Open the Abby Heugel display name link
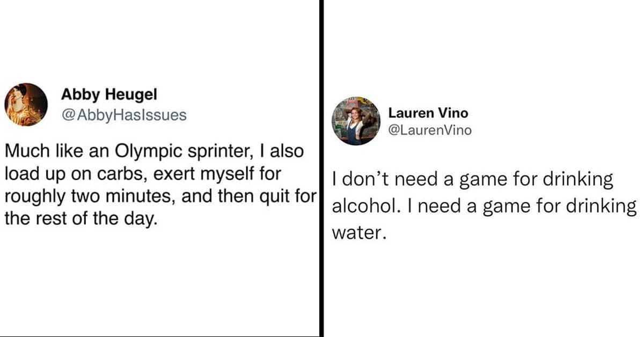Image resolution: width=644 pixels, height=337 pixels. click(109, 95)
